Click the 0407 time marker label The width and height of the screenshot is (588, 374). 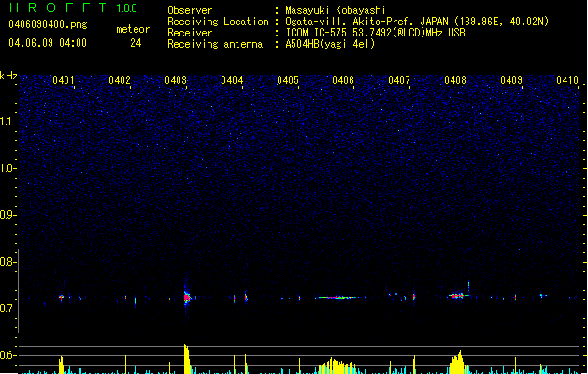399,80
